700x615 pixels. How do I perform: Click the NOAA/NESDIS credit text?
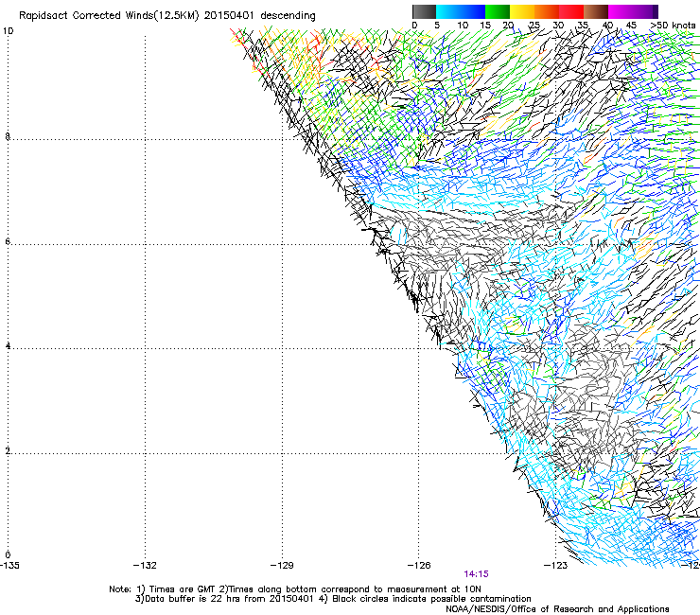point(557,609)
